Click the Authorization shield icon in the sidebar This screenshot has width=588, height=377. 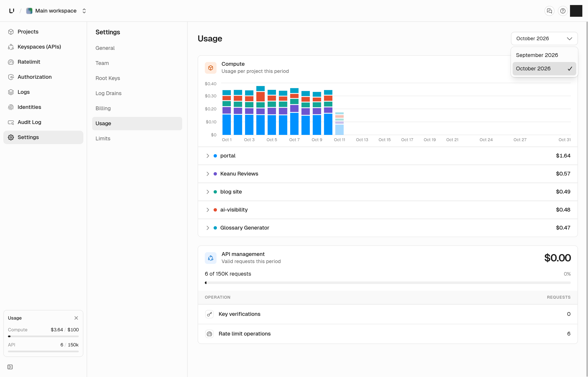(11, 77)
